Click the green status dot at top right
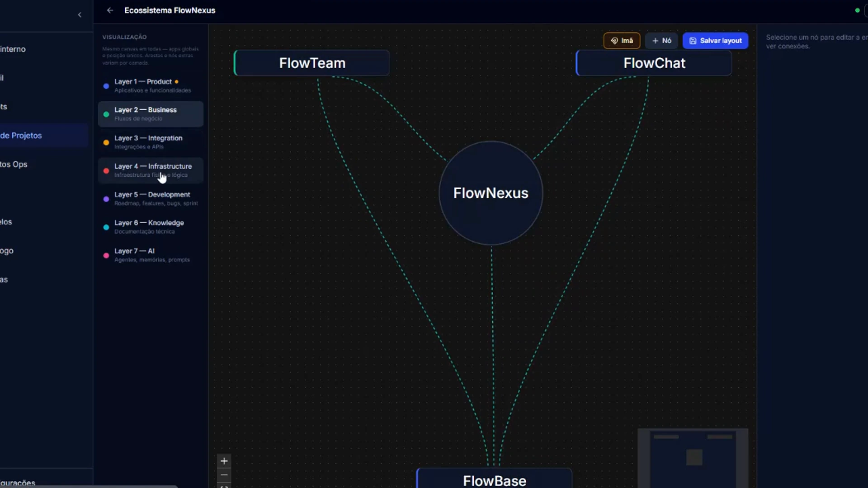The width and height of the screenshot is (868, 488). coord(857,10)
